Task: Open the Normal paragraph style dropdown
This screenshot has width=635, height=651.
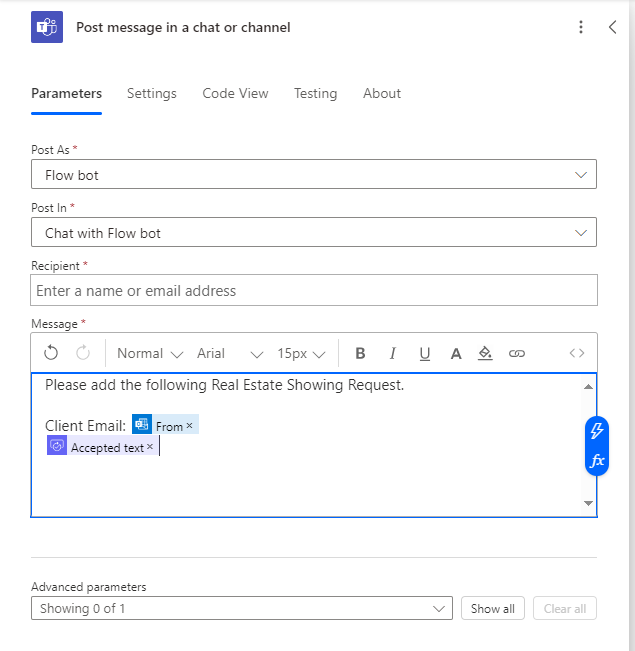Action: point(150,353)
